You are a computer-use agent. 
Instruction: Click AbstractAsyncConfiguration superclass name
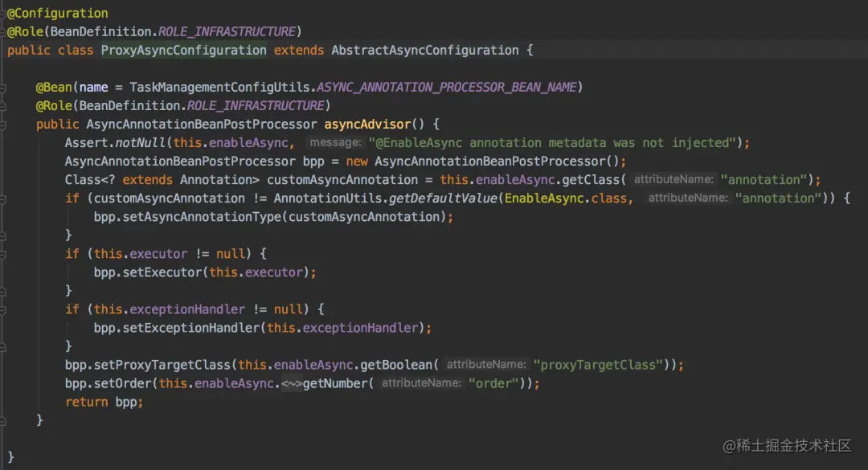click(x=425, y=51)
